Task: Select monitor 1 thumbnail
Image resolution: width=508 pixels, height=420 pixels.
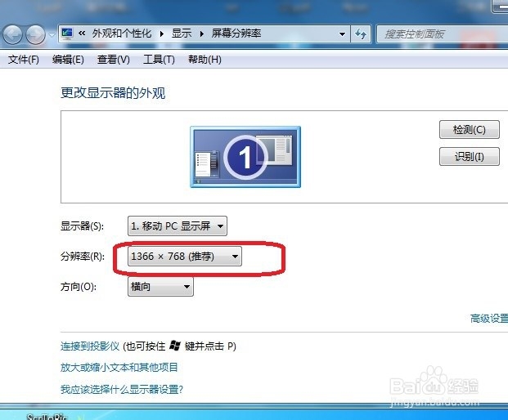Action: (245, 157)
